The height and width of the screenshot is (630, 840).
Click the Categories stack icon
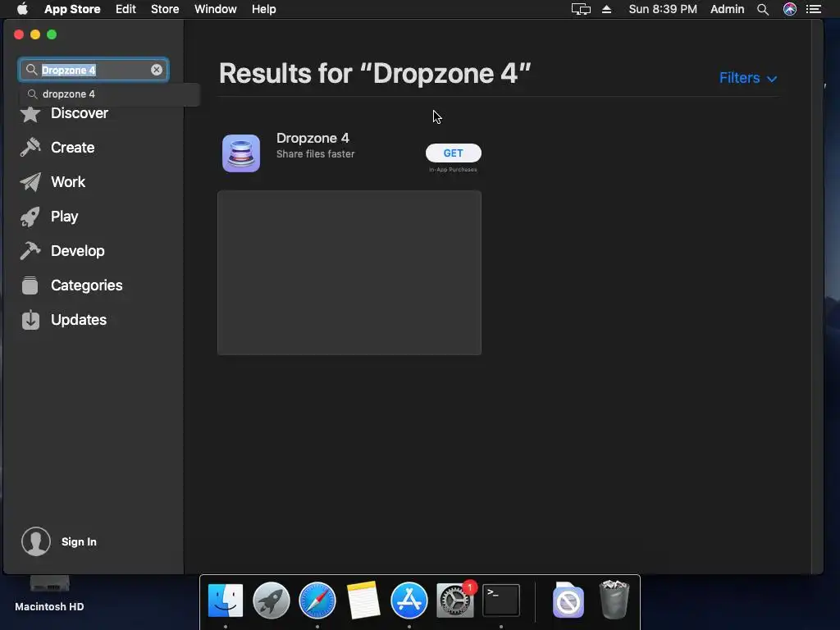(x=30, y=285)
